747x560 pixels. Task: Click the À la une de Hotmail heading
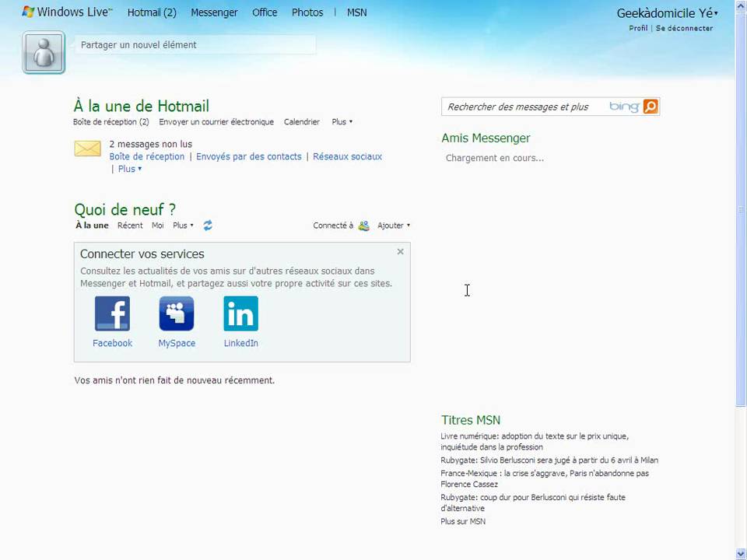coord(142,106)
